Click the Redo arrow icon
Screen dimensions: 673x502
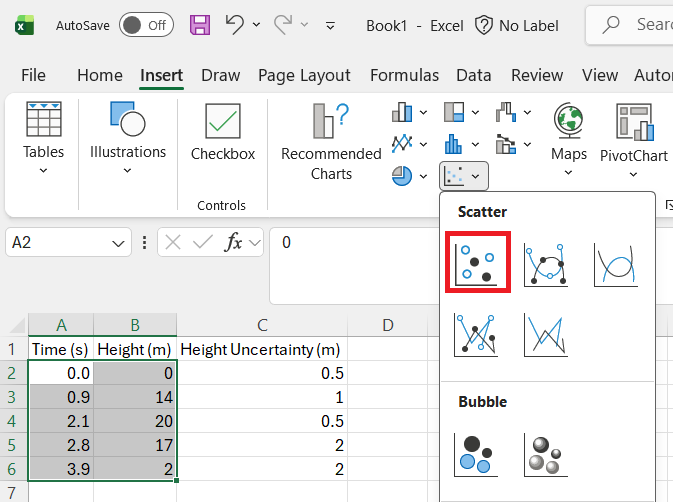click(x=283, y=24)
